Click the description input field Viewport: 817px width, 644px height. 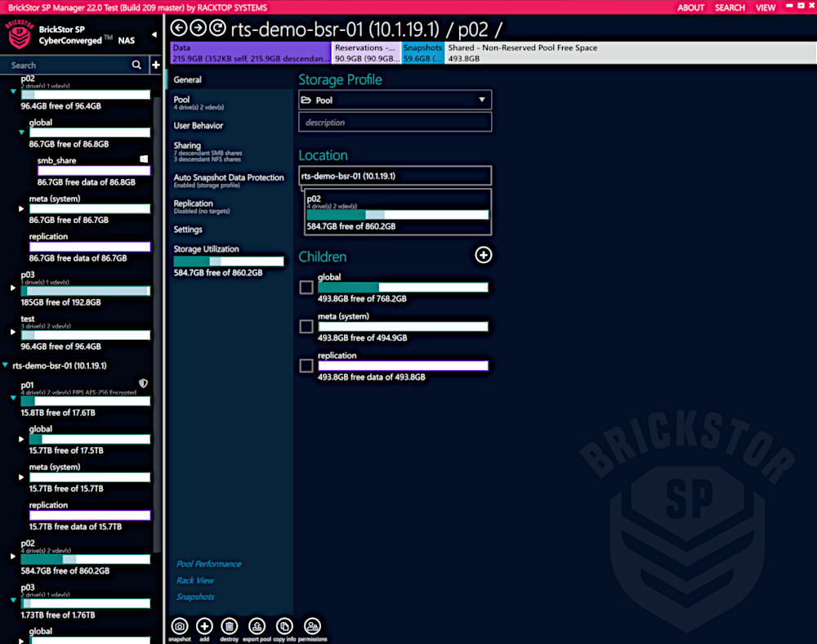395,121
